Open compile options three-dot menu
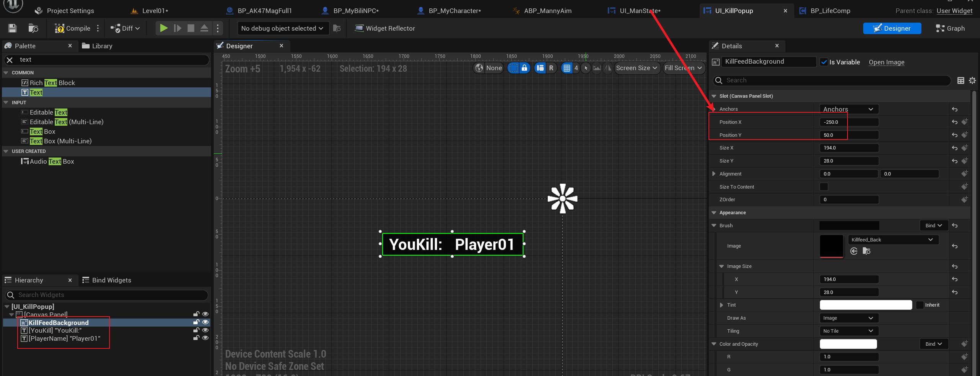 coord(98,28)
